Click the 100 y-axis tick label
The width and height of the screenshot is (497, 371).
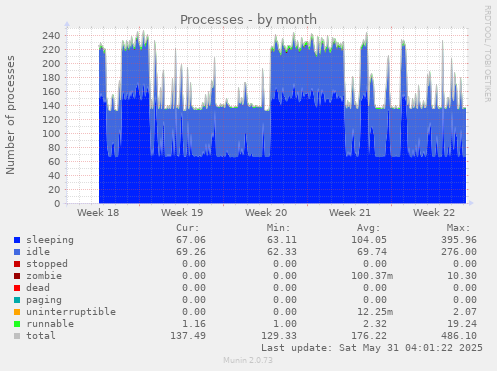tap(51, 134)
